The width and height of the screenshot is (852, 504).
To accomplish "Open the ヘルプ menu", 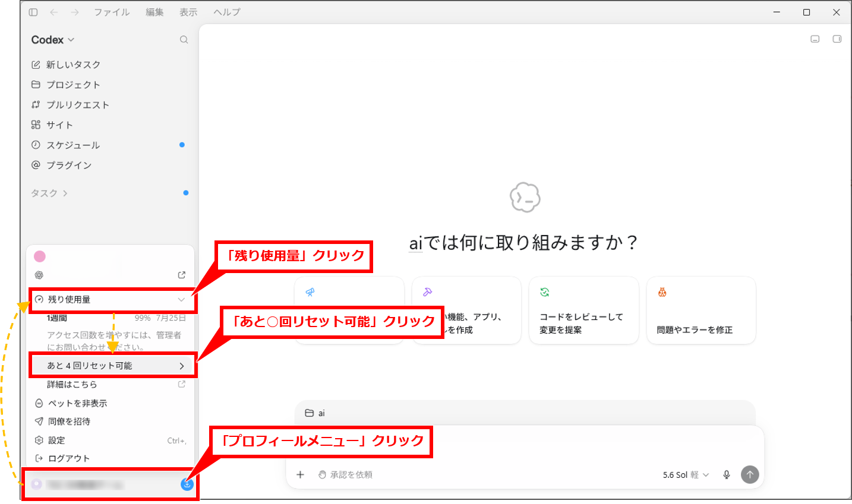I will tap(227, 12).
